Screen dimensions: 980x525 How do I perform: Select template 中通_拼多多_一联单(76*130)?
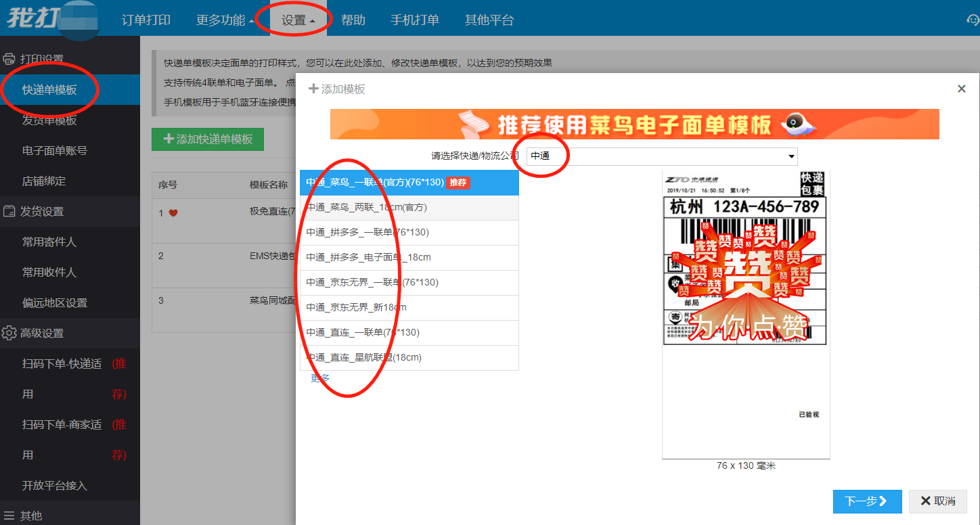[x=409, y=233]
